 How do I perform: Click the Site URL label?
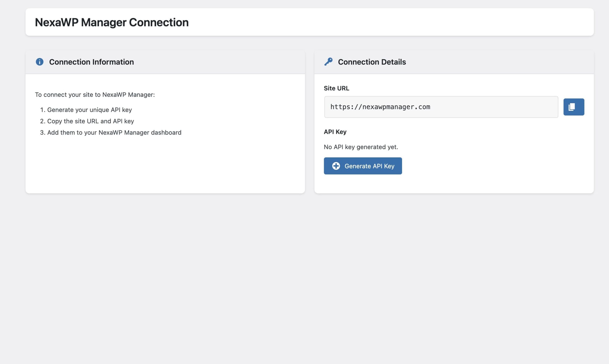click(336, 88)
